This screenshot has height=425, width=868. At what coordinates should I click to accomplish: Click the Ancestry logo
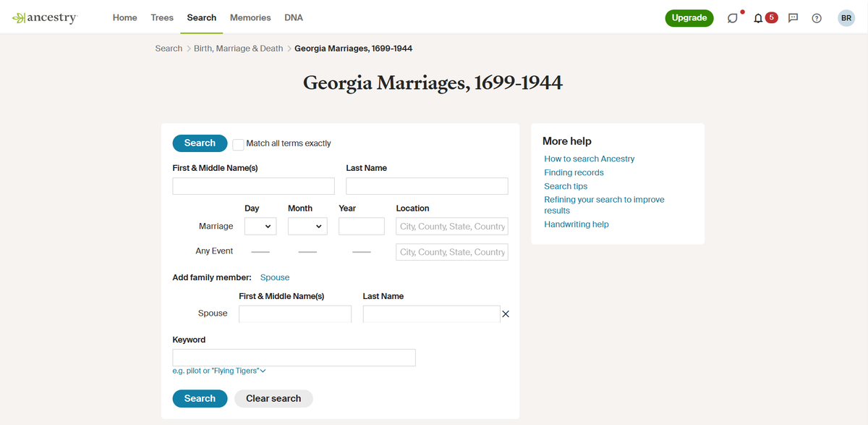coord(43,17)
